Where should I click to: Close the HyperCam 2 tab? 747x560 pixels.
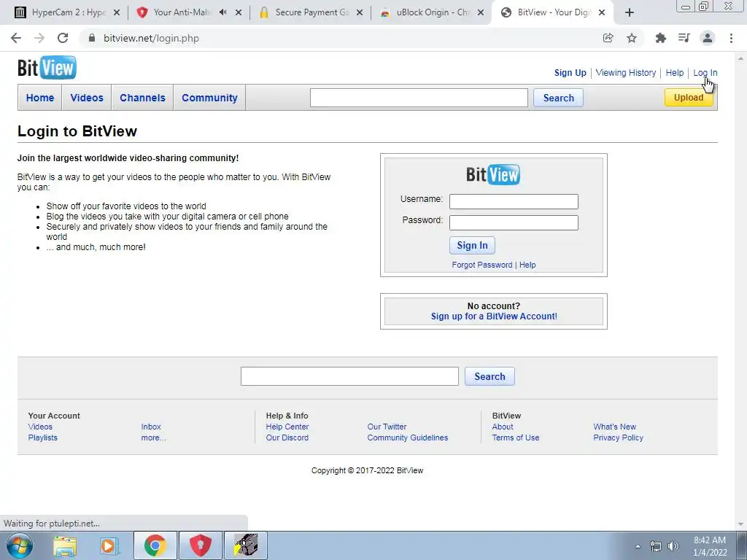tap(117, 13)
